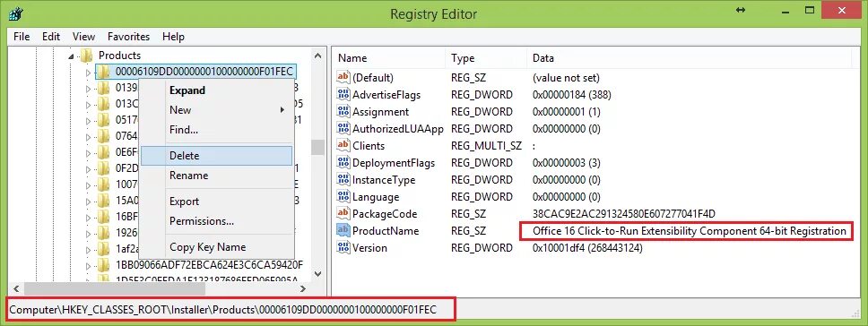Click tree pane scroll left arrow

click(16, 288)
